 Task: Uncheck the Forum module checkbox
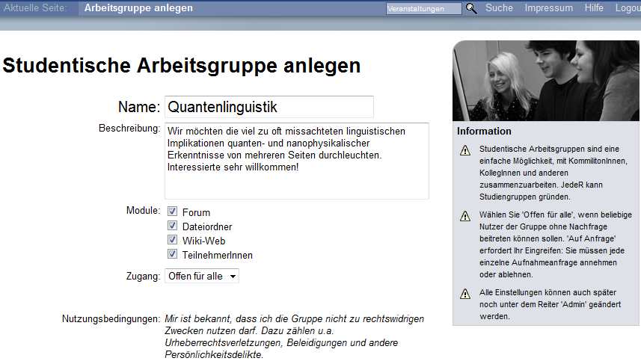coord(172,212)
